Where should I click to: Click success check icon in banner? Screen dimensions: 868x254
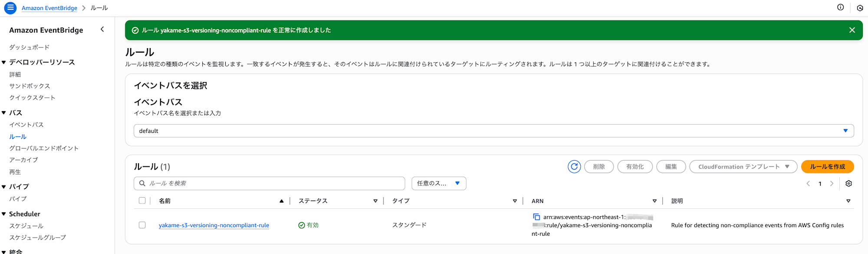coord(135,30)
